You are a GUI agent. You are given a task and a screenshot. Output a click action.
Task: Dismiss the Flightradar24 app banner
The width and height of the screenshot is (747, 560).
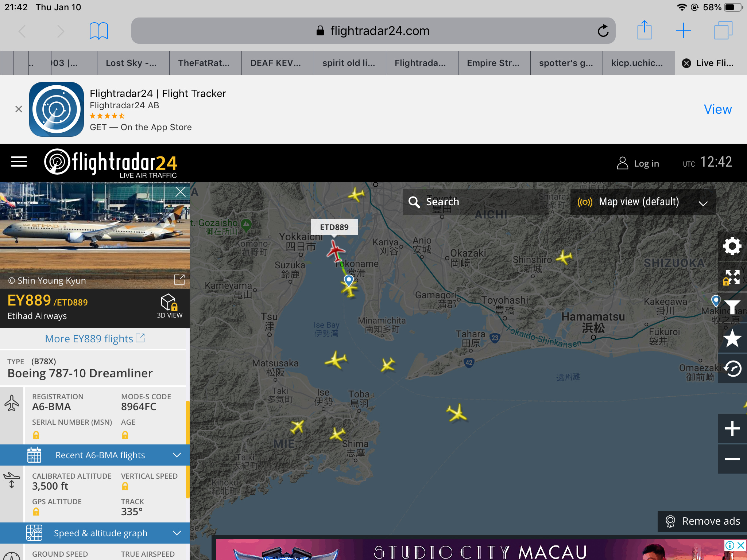click(x=19, y=109)
